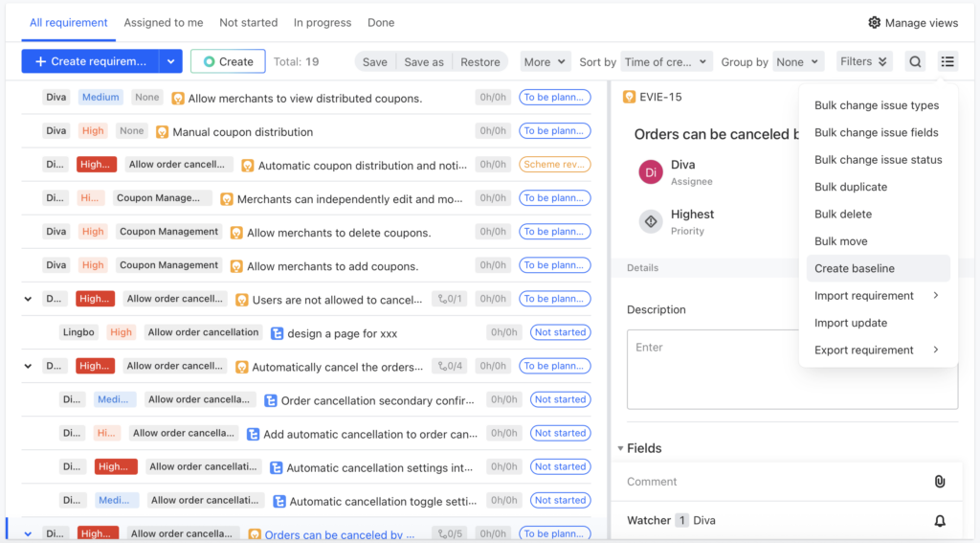The image size is (980, 543).
Task: Open the arrow beside Create requirement button
Action: click(170, 61)
